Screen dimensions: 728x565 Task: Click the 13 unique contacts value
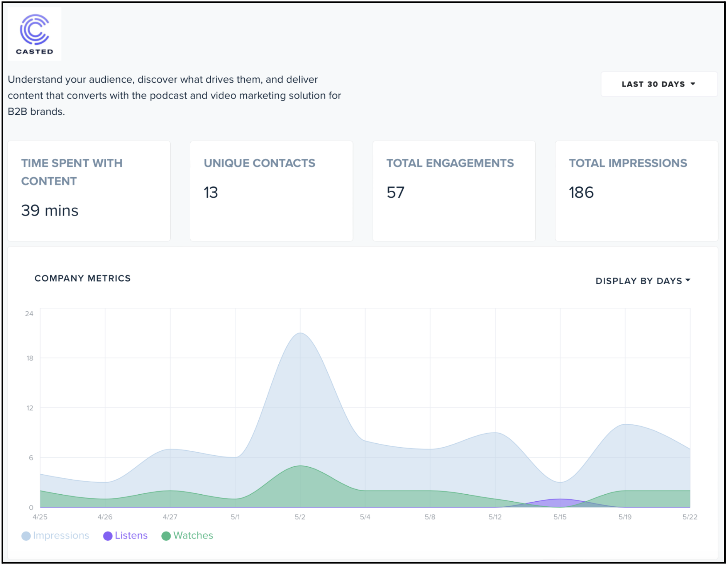click(x=211, y=192)
